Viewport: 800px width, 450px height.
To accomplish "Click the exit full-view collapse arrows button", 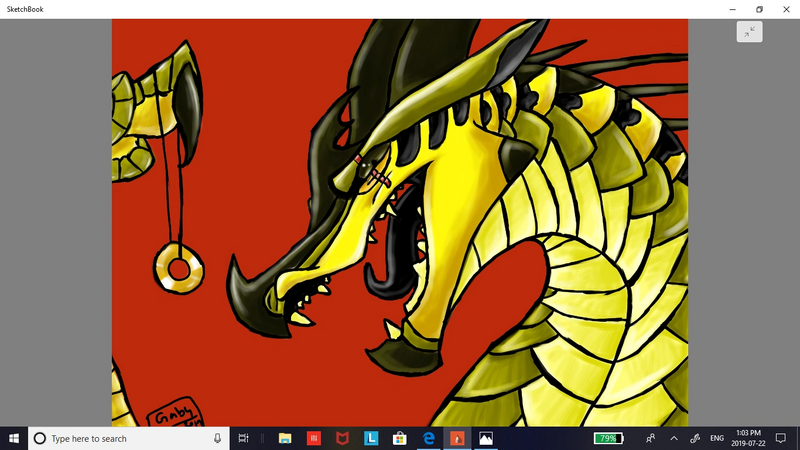I will coord(749,32).
